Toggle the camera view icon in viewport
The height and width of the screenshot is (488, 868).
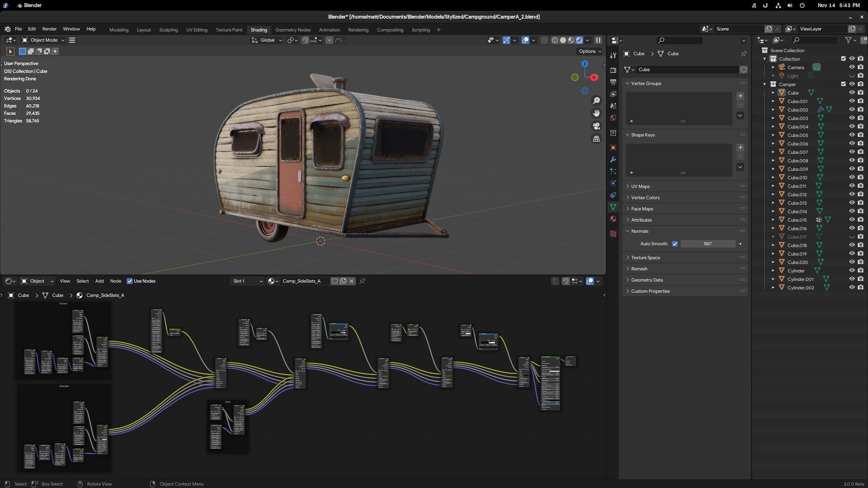pyautogui.click(x=596, y=126)
